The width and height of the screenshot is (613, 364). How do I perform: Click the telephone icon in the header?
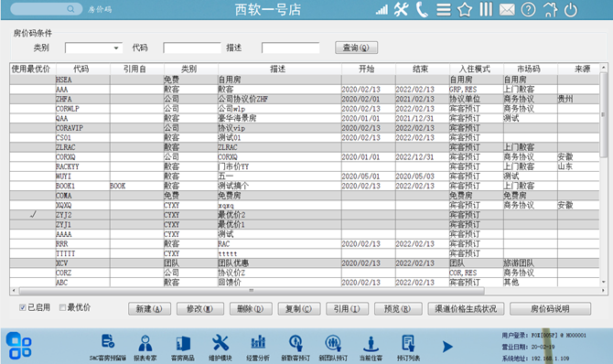tap(422, 10)
